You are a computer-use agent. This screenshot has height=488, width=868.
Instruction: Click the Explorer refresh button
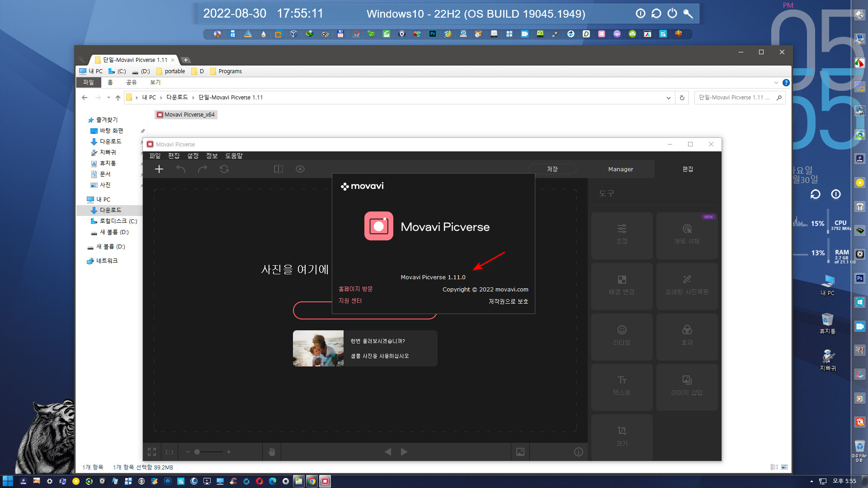[x=682, y=98]
